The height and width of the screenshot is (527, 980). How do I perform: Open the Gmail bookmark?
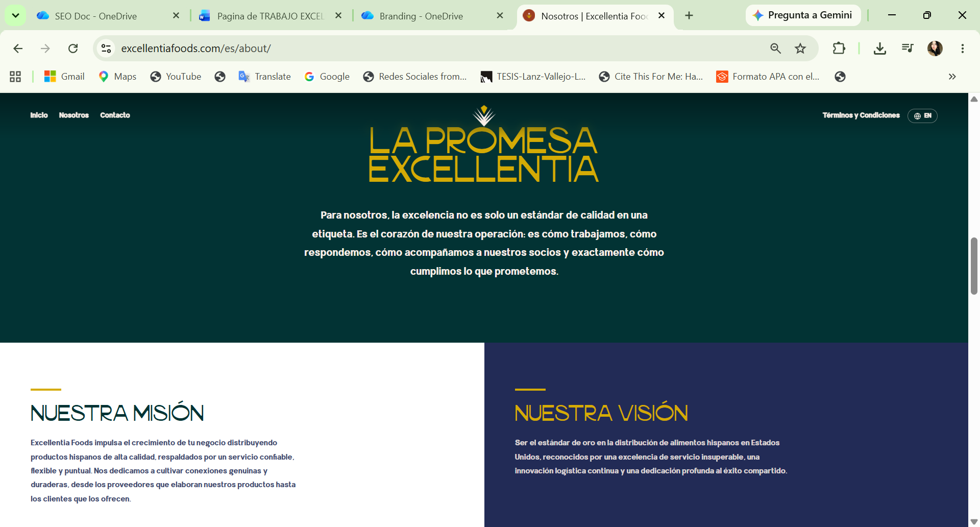64,77
